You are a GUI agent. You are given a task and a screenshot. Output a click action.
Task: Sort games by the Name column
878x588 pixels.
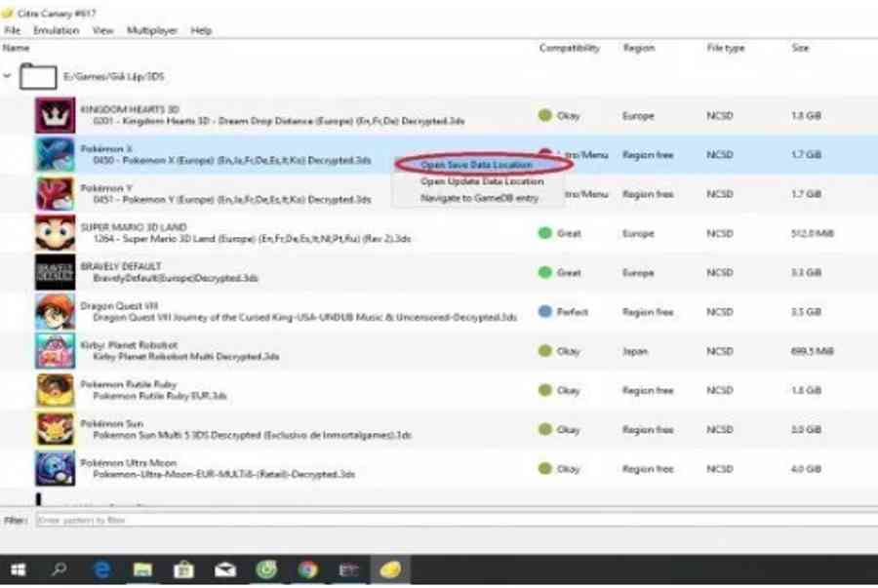16,48
